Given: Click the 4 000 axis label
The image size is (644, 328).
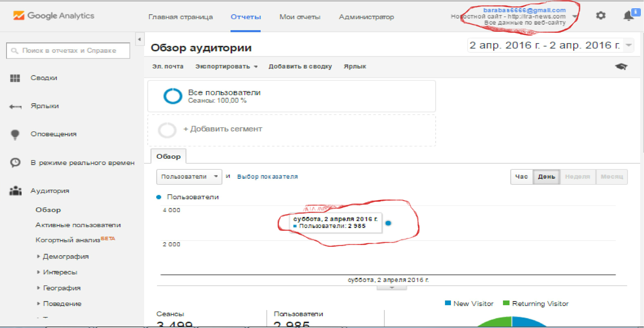Looking at the screenshot, I should pos(171,210).
